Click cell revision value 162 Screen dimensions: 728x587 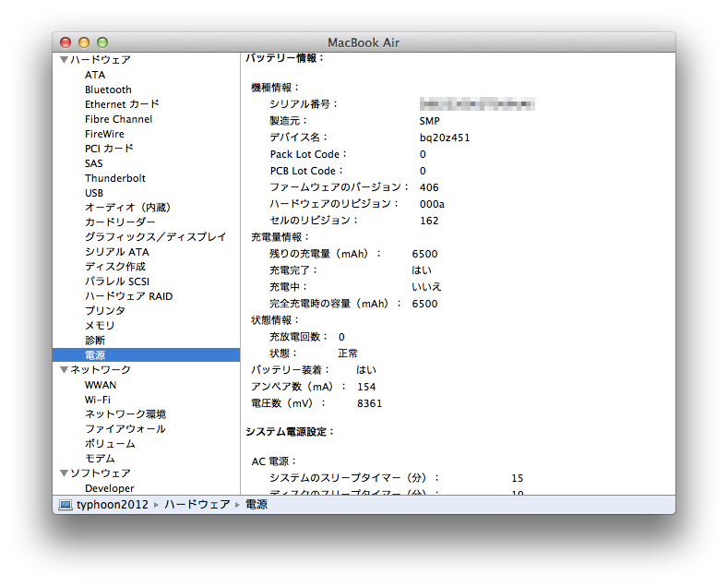click(429, 222)
